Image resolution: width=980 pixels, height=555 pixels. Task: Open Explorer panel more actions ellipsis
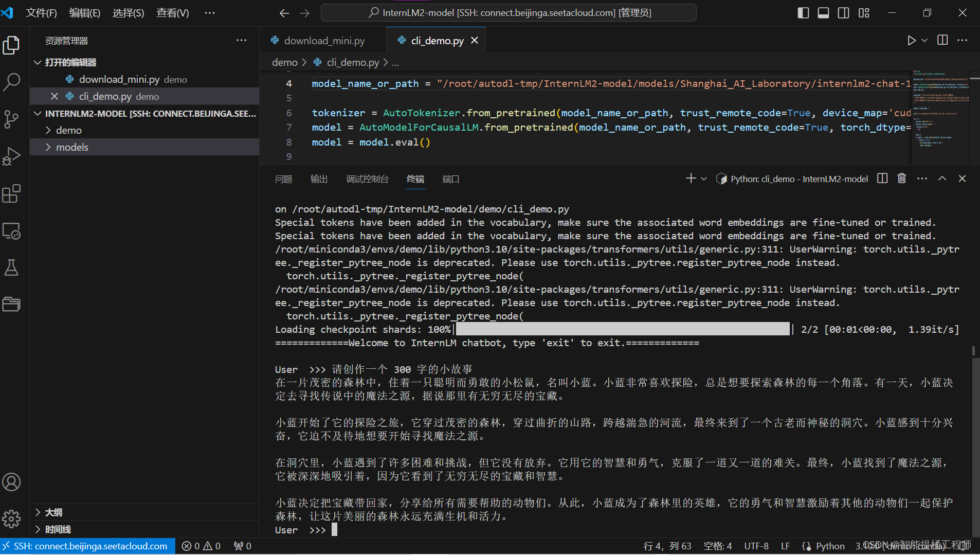coord(241,40)
